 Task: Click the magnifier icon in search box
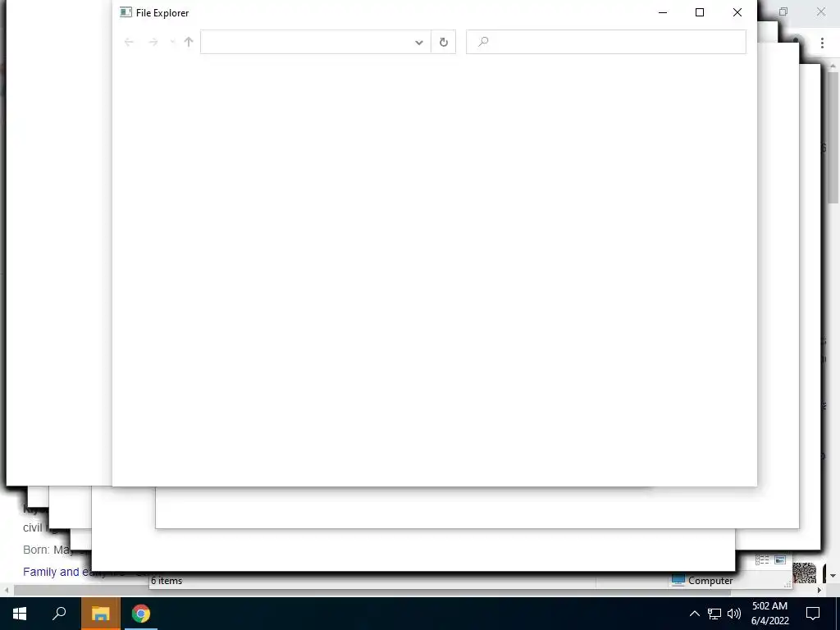pos(483,41)
